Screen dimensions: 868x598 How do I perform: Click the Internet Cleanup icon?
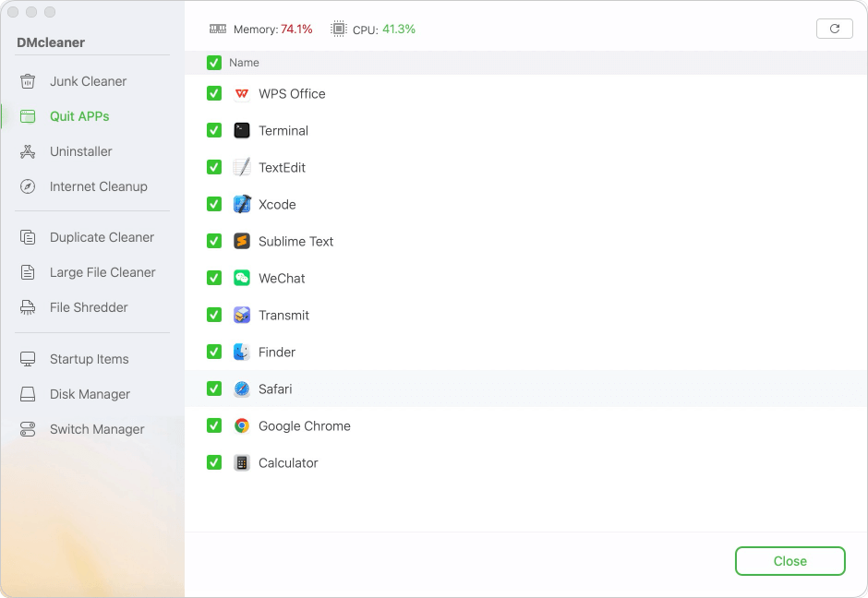(29, 186)
